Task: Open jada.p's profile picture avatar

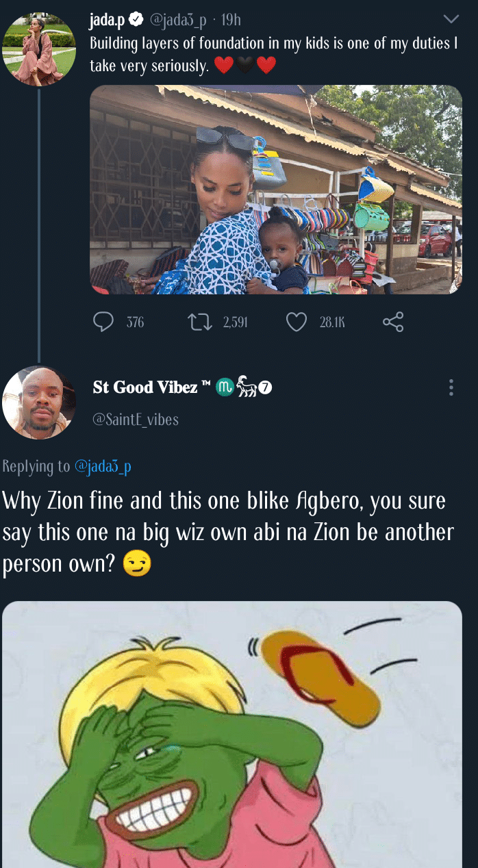Action: pos(38,48)
